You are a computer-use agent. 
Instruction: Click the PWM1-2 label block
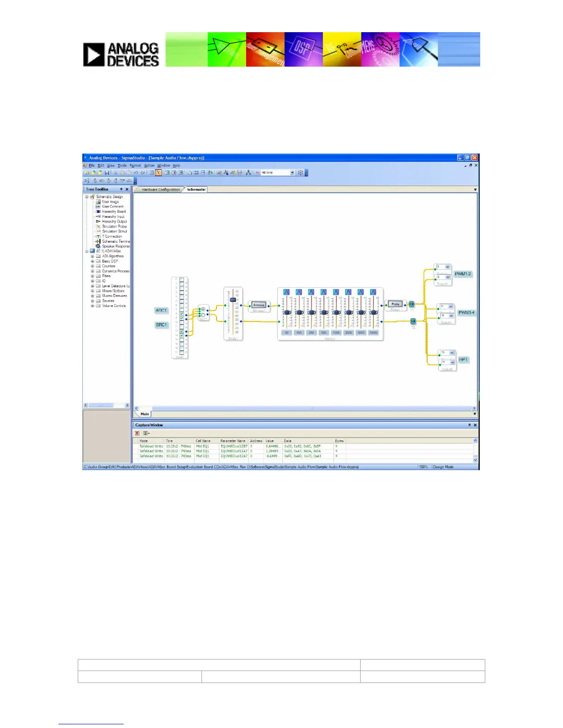(463, 274)
